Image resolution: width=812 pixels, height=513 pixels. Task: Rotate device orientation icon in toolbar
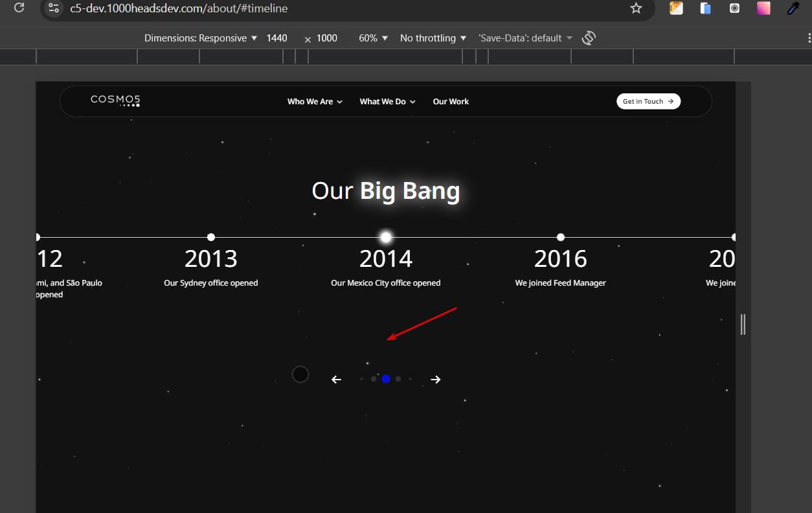point(589,38)
